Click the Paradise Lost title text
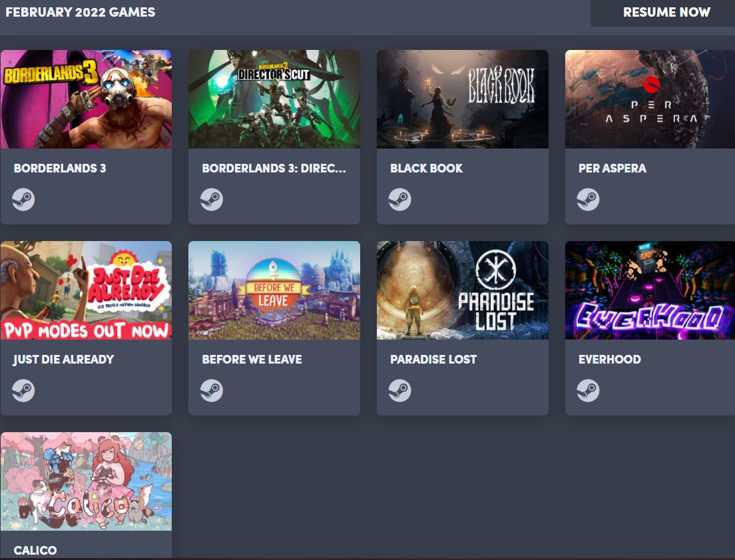 click(433, 360)
